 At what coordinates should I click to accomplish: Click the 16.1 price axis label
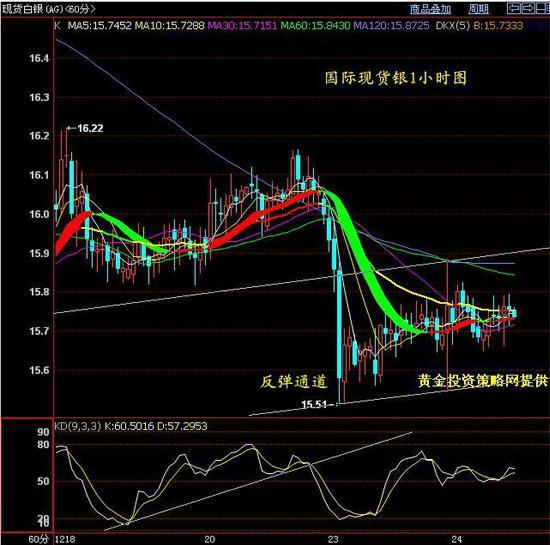point(39,175)
